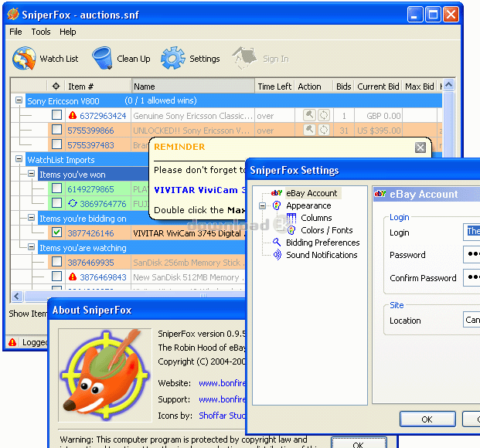Sort by the Current Bid column header
Viewport: 480px width, 448px height.
click(x=378, y=87)
